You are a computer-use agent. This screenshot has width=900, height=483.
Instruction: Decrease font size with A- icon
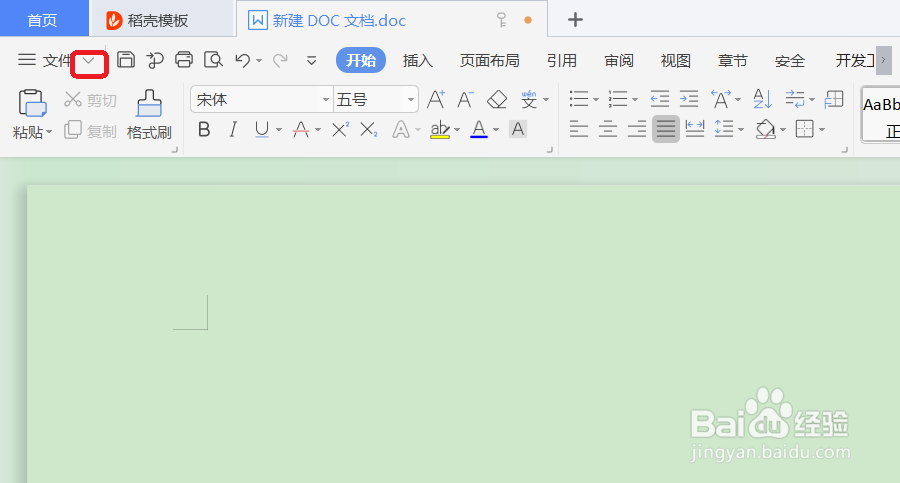coord(465,99)
